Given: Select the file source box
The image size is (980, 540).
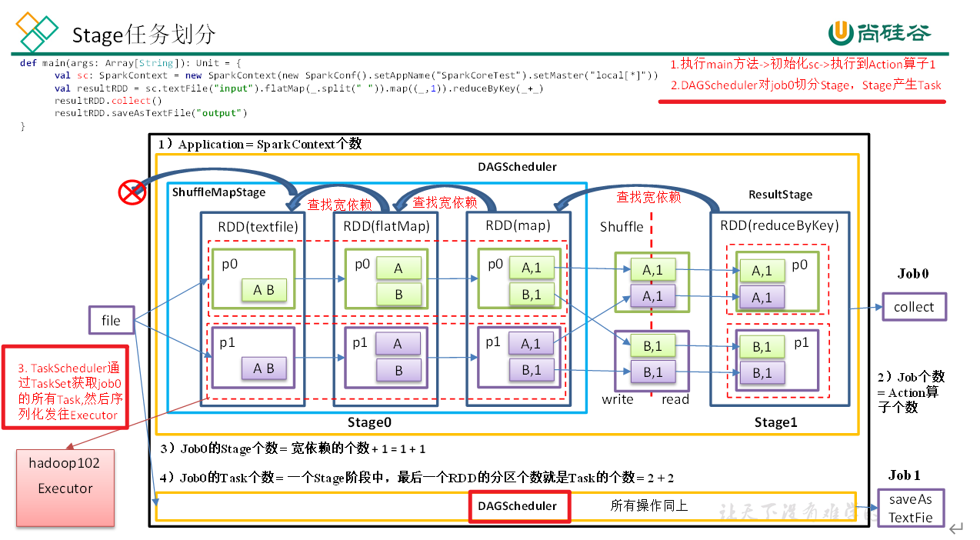Looking at the screenshot, I should (111, 320).
